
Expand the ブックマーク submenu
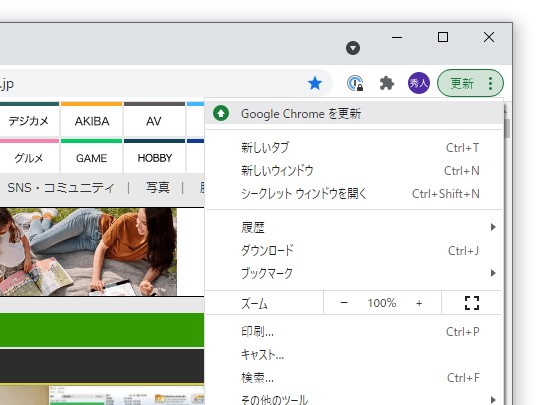tap(353, 273)
